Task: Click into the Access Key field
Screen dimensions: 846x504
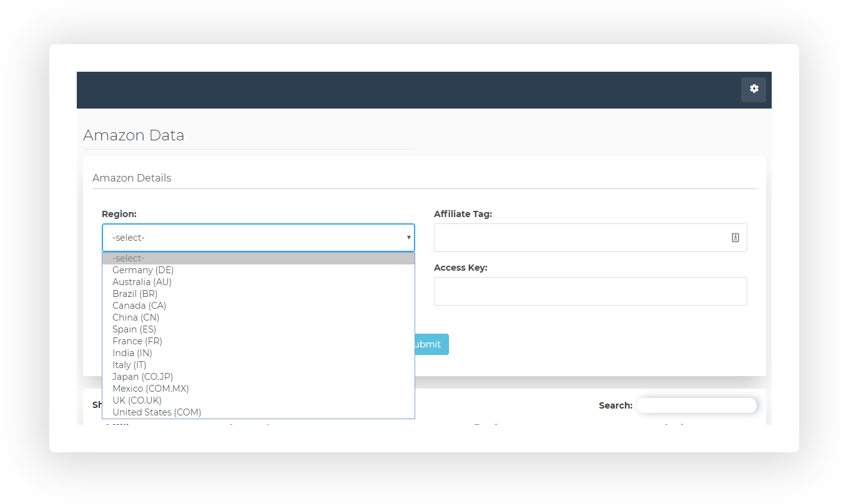Action: click(590, 291)
